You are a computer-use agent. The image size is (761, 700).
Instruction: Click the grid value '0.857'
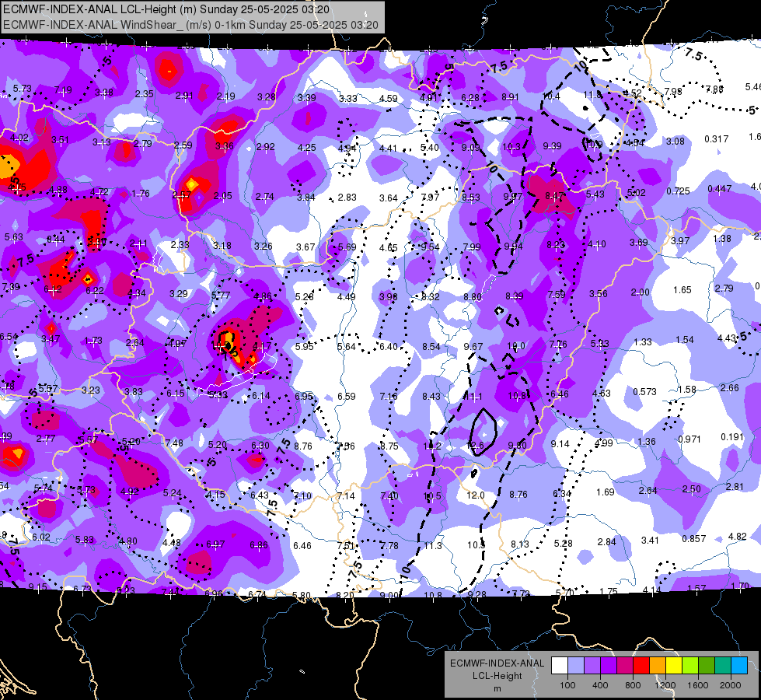(x=693, y=539)
